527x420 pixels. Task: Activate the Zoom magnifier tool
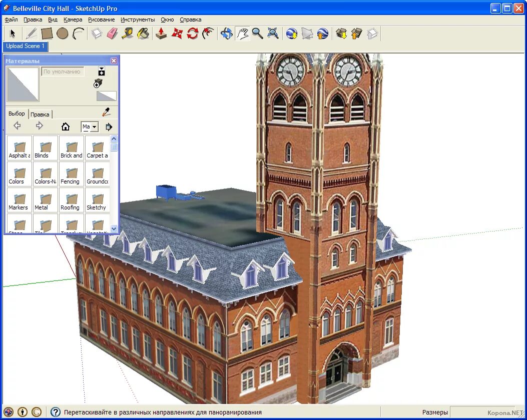click(x=257, y=33)
